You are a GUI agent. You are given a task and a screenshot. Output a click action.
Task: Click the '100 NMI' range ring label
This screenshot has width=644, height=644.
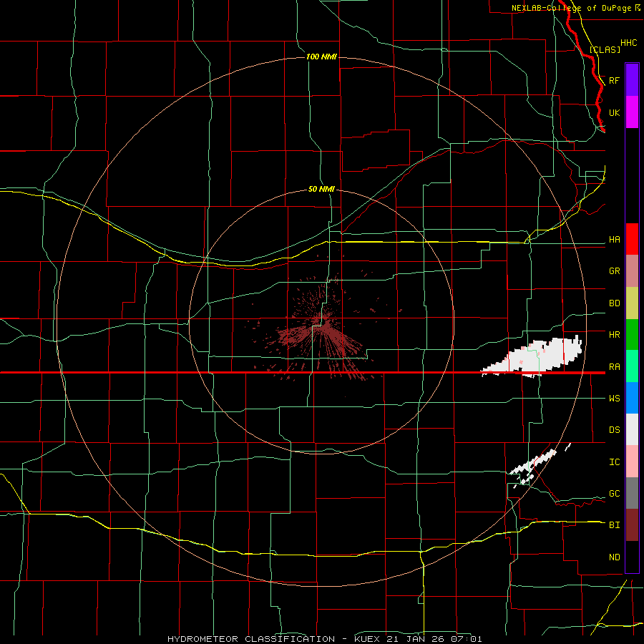click(321, 57)
